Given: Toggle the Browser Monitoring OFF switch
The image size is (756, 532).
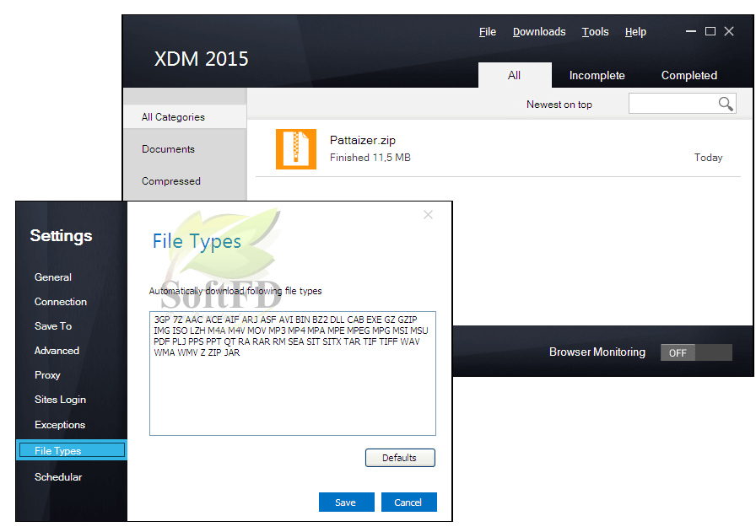Looking at the screenshot, I should 696,352.
